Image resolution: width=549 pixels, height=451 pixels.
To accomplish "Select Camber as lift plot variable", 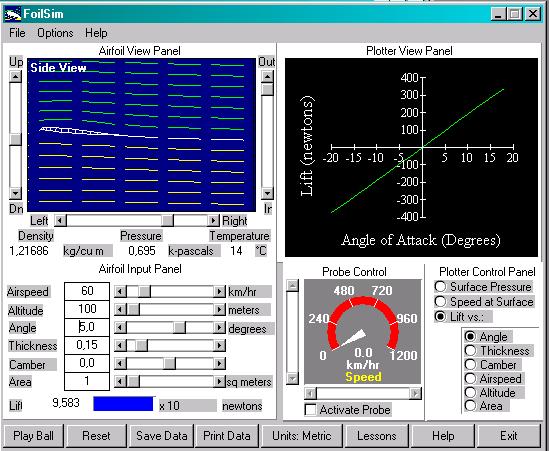I will [x=470, y=365].
